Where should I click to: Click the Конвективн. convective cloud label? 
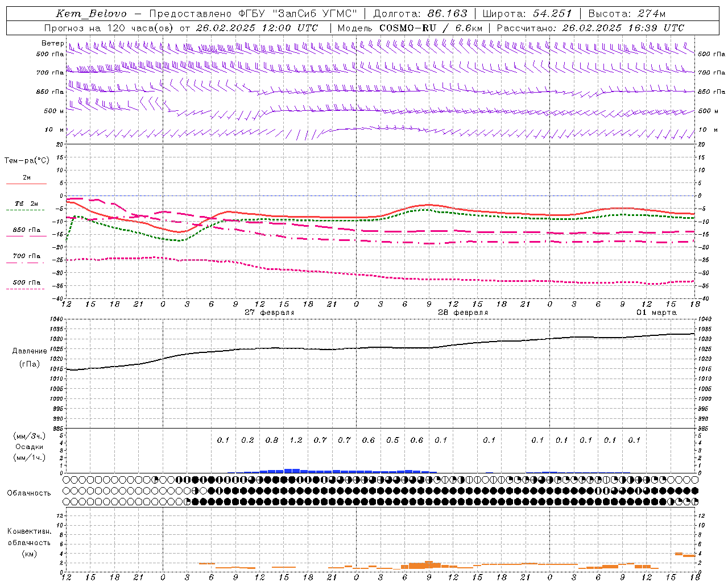[x=29, y=531]
